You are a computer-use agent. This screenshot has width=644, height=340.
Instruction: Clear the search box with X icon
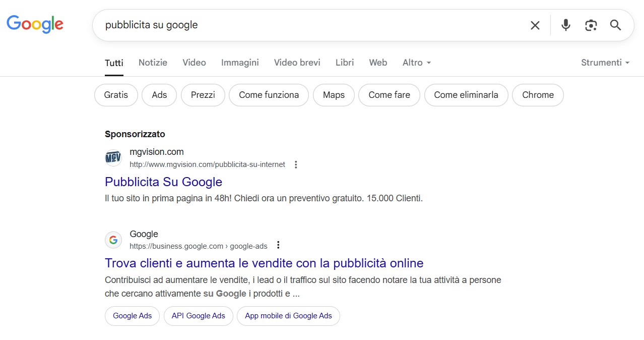click(535, 25)
